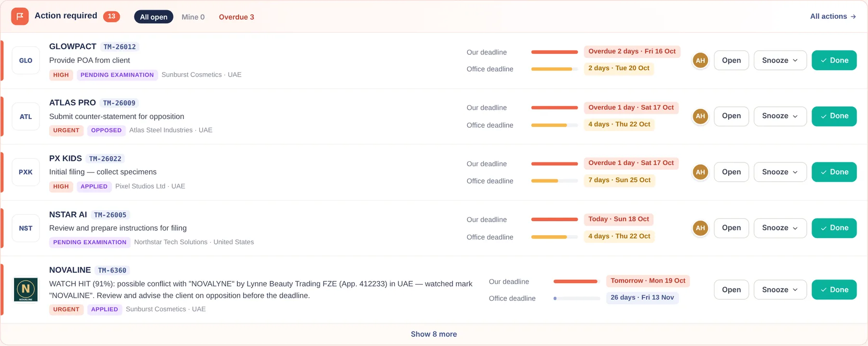
Task: Click the PX KIDS office deadline progress bar
Action: coord(555,181)
